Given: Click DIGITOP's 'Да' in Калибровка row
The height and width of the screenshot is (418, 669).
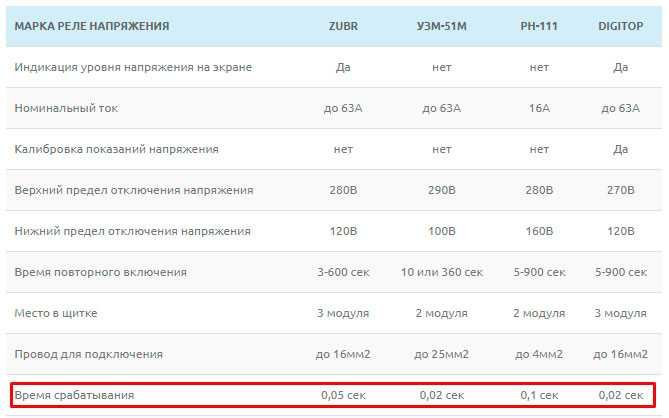Looking at the screenshot, I should (620, 149).
